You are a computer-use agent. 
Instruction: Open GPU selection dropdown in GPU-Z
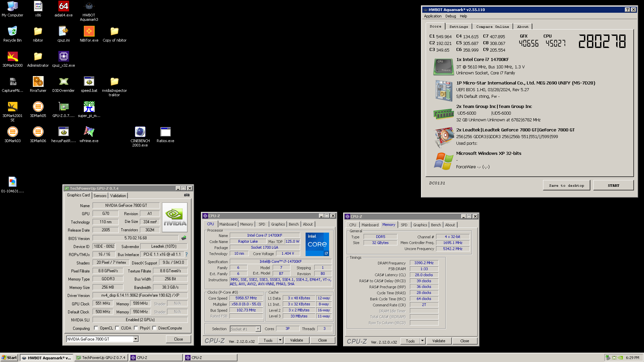point(136,339)
